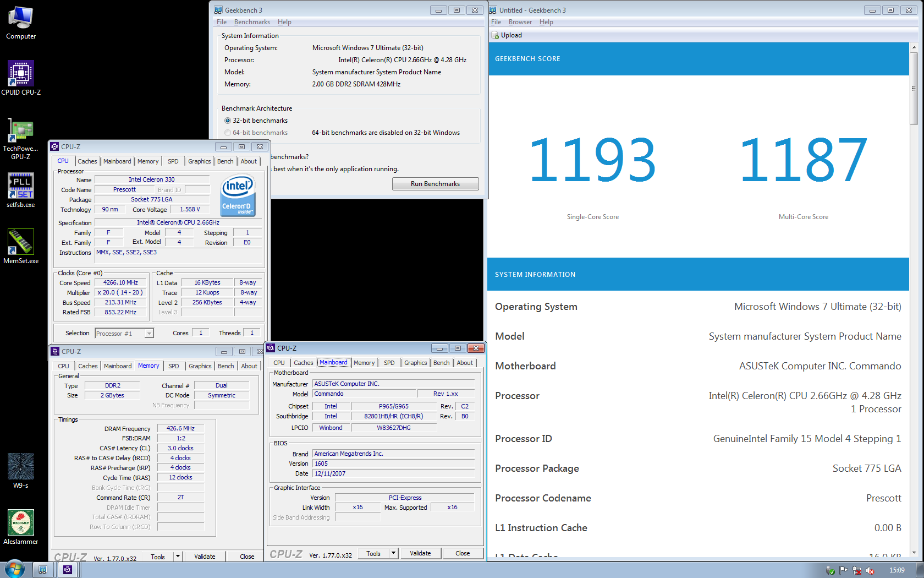Image resolution: width=924 pixels, height=578 pixels.
Task: Switch to Mainboard tab in top CPU-Z window
Action: pyautogui.click(x=117, y=161)
